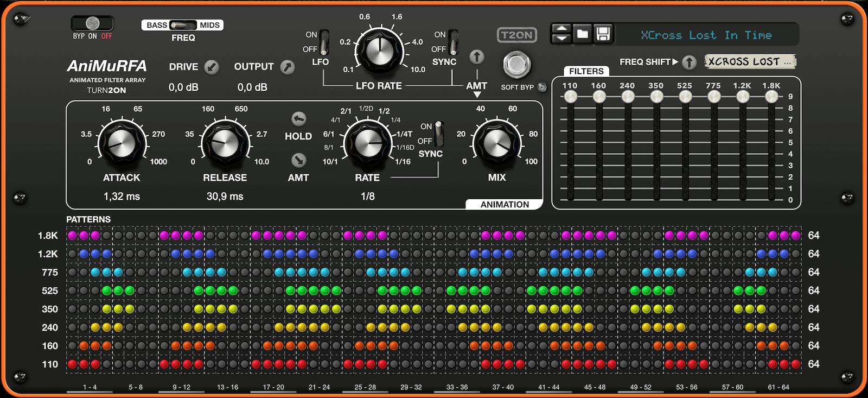Open the preset browser folder icon

(x=582, y=34)
